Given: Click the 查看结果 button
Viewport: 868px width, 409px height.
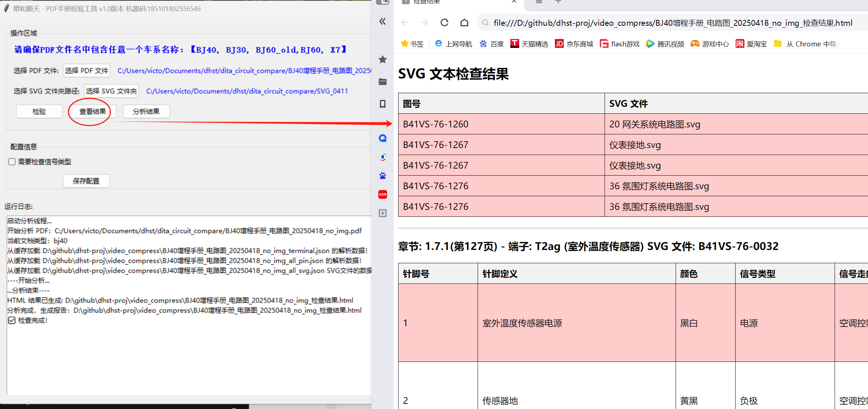Looking at the screenshot, I should (92, 112).
